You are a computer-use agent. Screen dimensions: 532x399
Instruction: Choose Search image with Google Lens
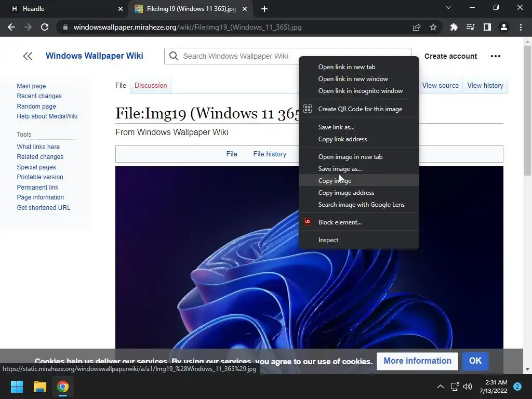point(358,205)
